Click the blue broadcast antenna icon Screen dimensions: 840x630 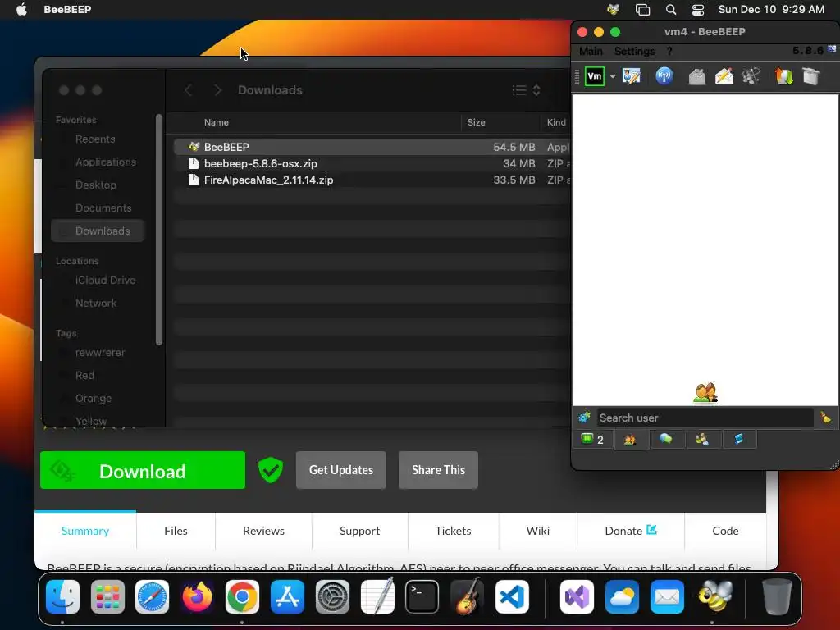pos(664,76)
